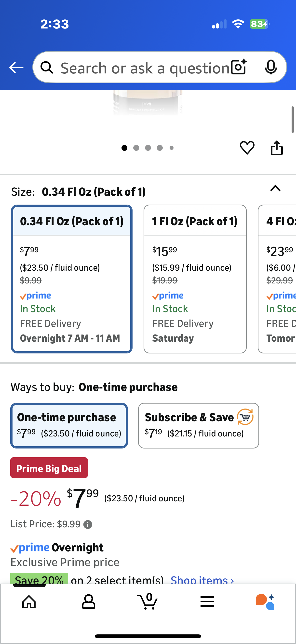Tap the share icon
Image resolution: width=296 pixels, height=644 pixels.
[277, 148]
